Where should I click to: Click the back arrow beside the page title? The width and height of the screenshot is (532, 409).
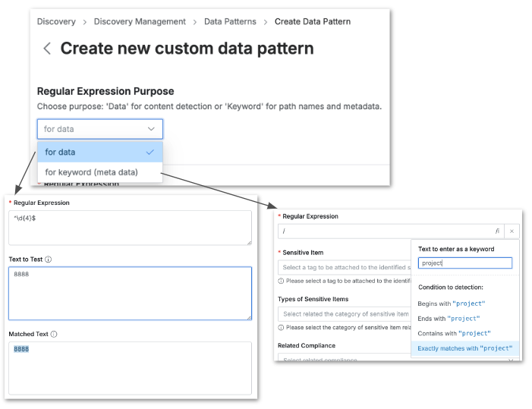pyautogui.click(x=47, y=49)
